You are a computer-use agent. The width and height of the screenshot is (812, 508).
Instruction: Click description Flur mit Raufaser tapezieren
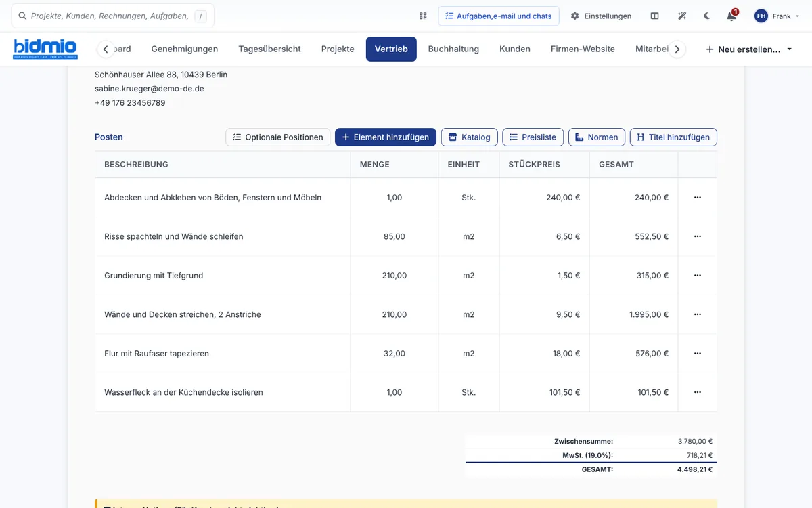pyautogui.click(x=156, y=354)
